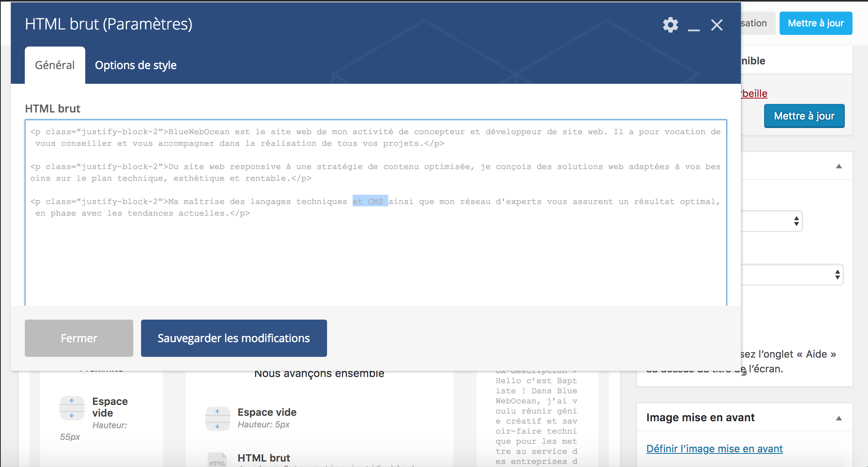868x467 pixels.
Task: Collapse the sidebar panel with the upper triangle arrow
Action: pos(839,166)
